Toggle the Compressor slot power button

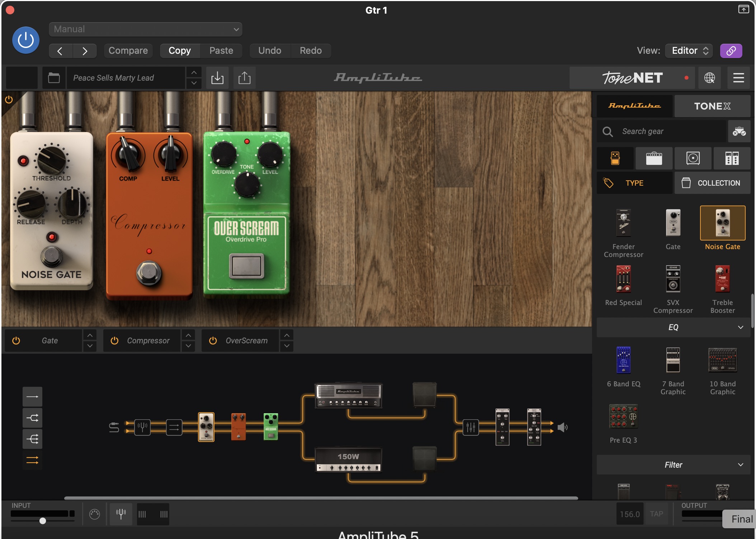114,340
